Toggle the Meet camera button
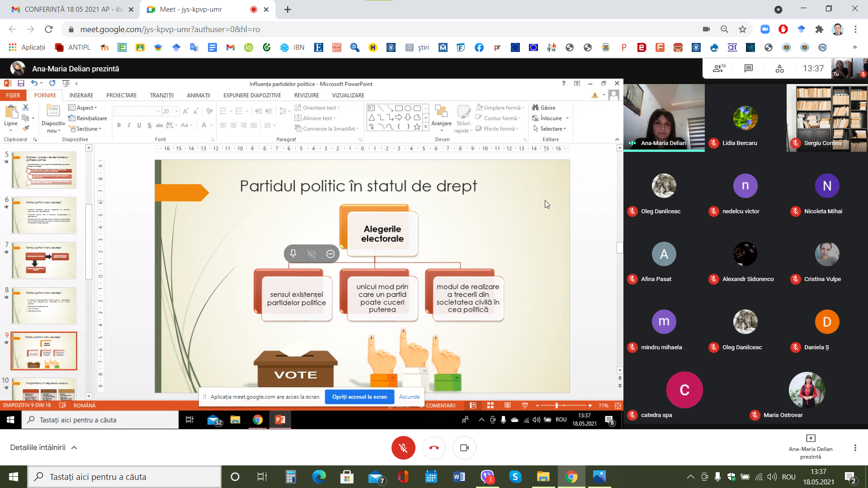 pyautogui.click(x=464, y=448)
